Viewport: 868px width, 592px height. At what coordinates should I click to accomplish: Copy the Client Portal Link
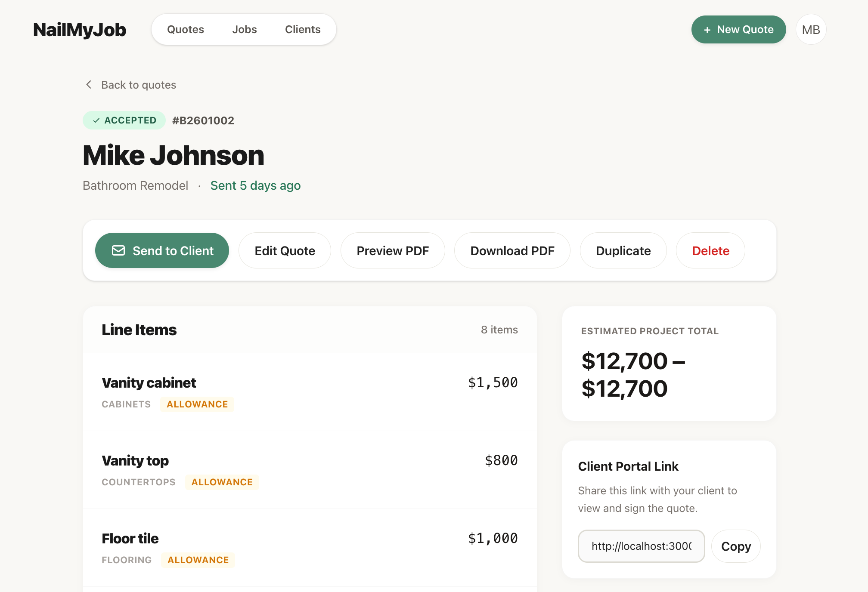(x=736, y=546)
